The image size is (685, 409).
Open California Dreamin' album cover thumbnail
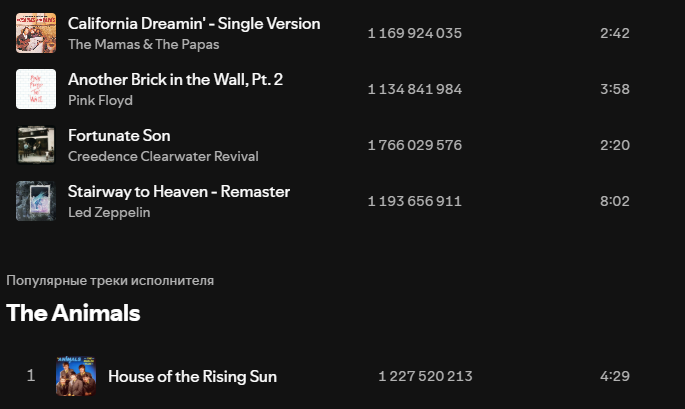point(36,33)
